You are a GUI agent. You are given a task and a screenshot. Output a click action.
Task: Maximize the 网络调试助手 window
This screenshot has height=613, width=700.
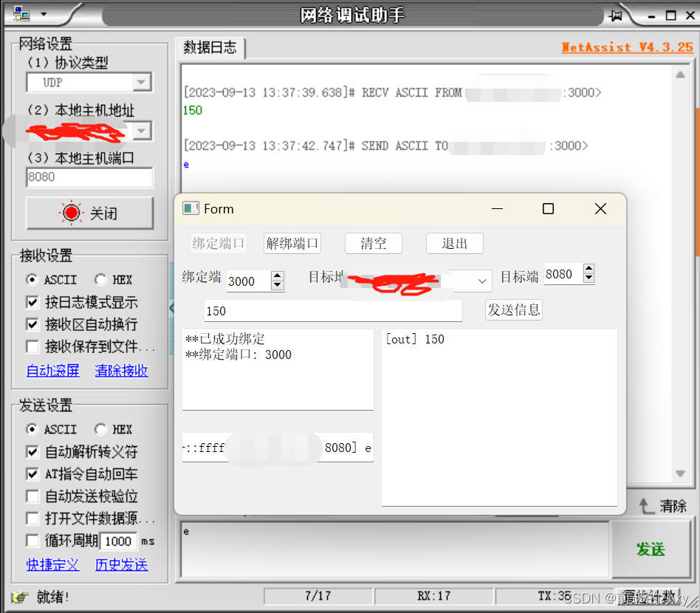[x=671, y=16]
